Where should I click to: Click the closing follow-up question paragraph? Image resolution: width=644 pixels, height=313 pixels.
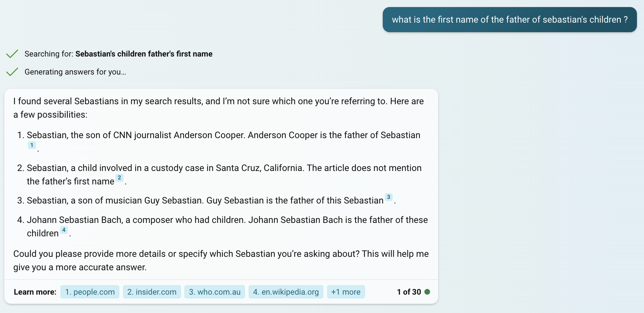221,260
